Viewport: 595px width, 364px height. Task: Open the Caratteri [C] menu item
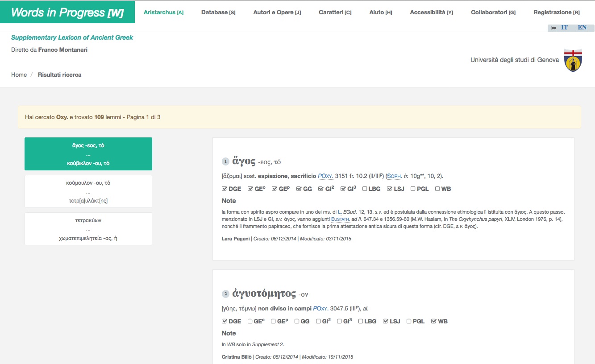(335, 12)
